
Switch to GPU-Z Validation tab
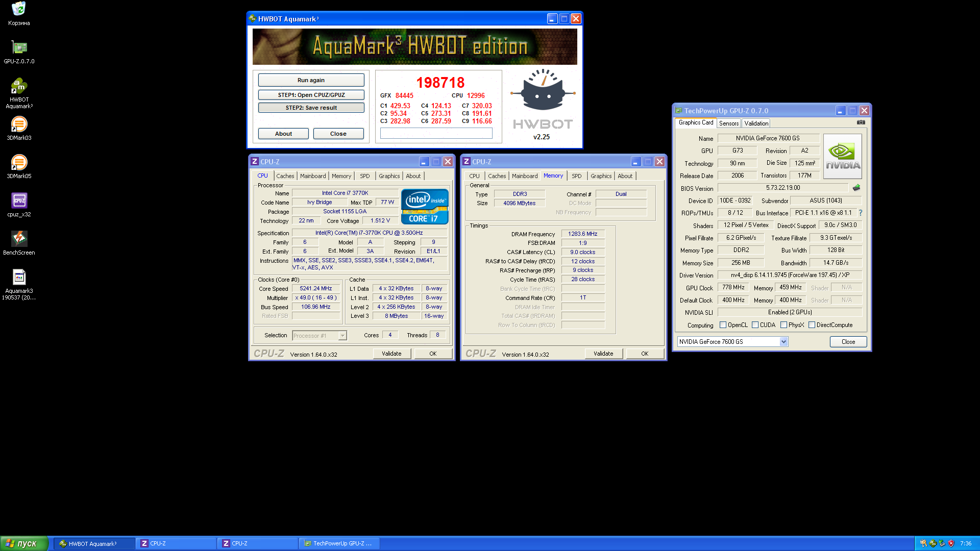point(756,123)
